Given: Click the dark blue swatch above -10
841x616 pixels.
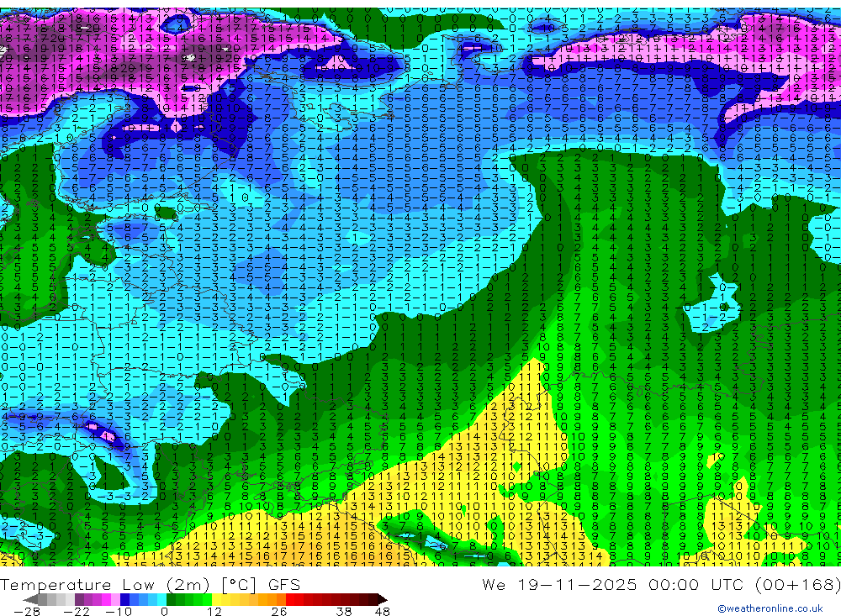Looking at the screenshot, I should [124, 599].
